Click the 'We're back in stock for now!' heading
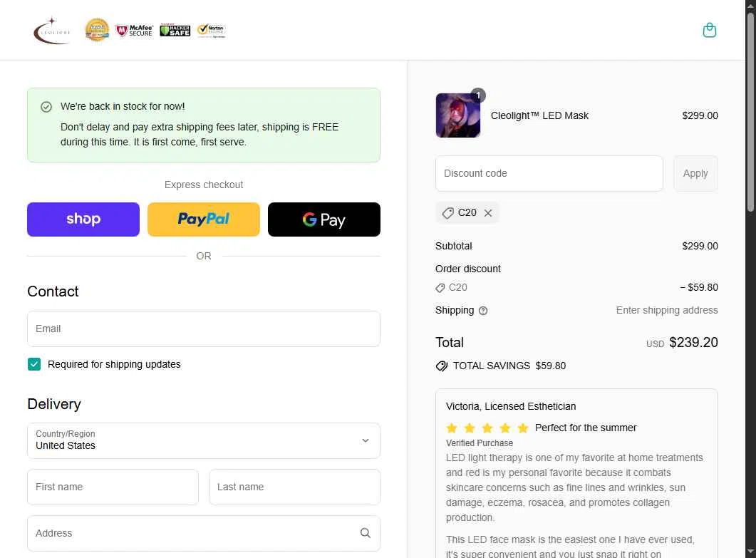The width and height of the screenshot is (756, 558). (x=123, y=106)
